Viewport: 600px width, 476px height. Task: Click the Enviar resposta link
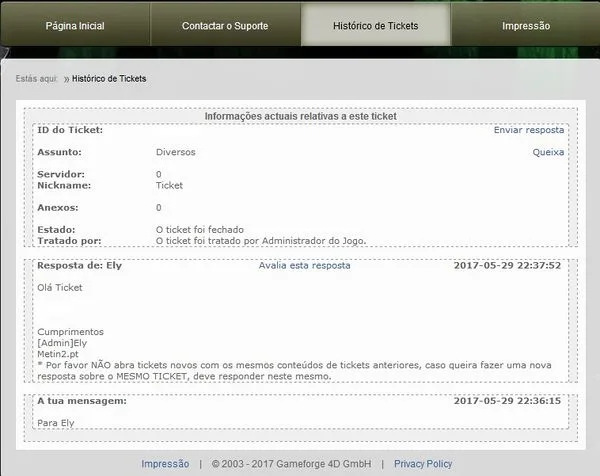pos(529,130)
